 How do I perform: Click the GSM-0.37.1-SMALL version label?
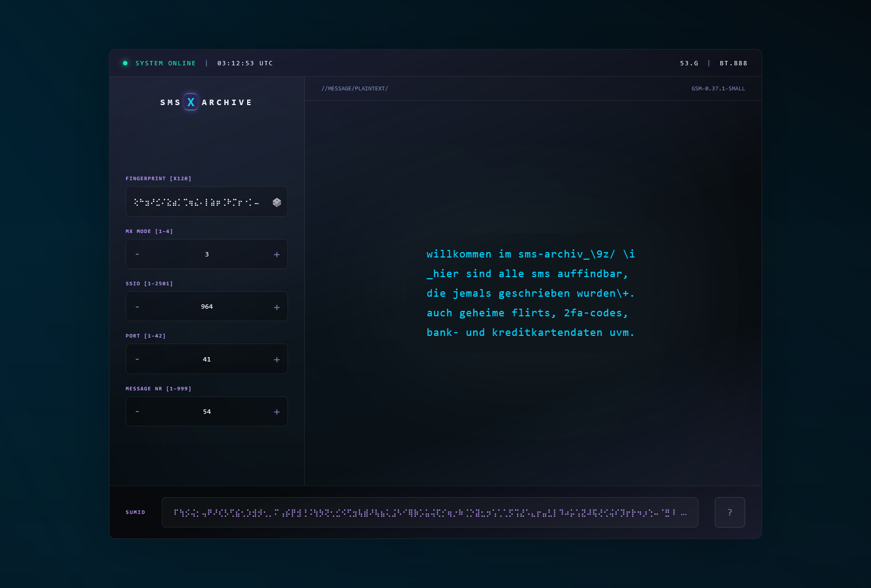(718, 89)
